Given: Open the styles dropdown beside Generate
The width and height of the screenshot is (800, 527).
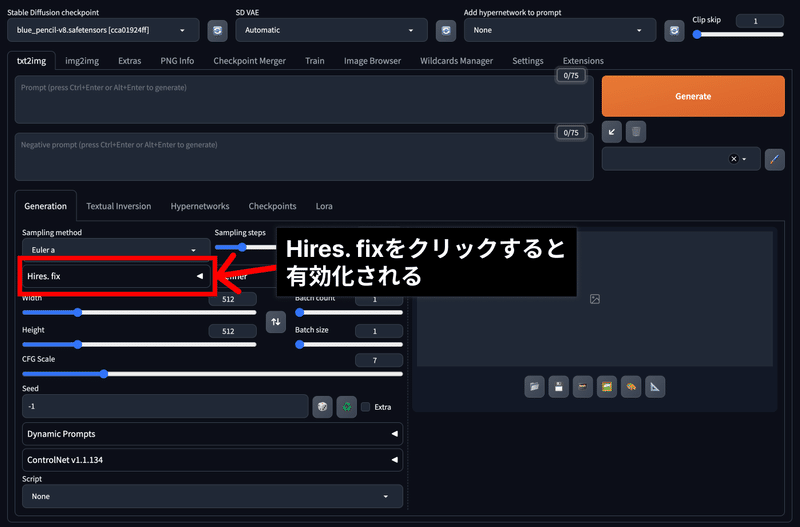Looking at the screenshot, I should pos(681,159).
